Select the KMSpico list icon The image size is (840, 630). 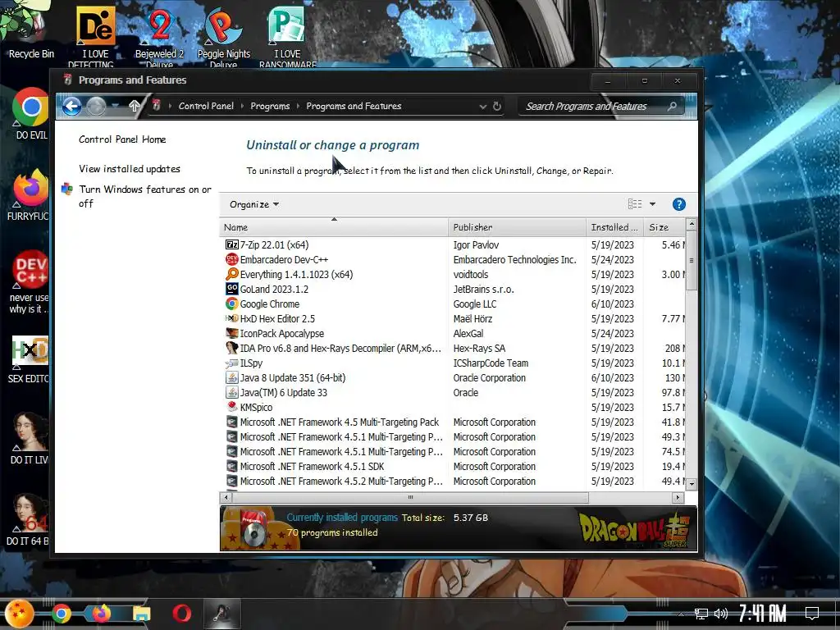[231, 407]
